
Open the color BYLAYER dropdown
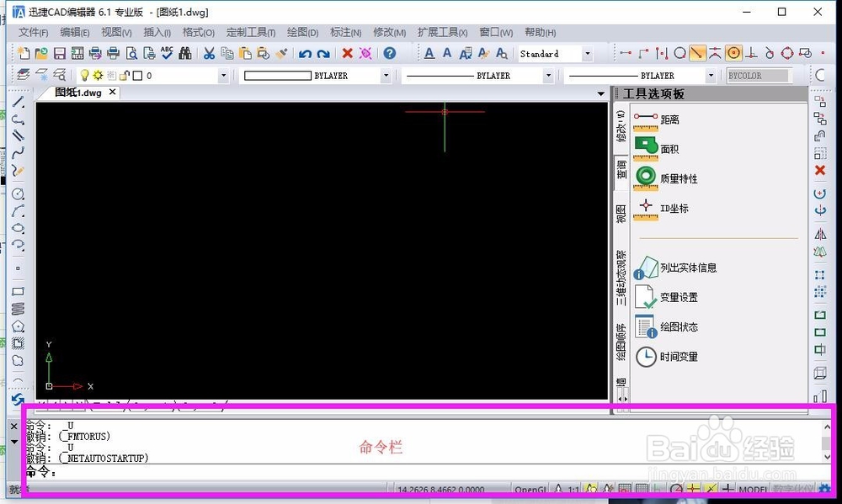[386, 76]
